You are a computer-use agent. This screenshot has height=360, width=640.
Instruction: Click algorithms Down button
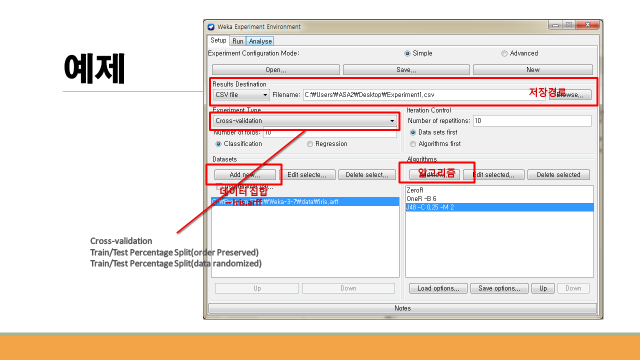(x=573, y=289)
